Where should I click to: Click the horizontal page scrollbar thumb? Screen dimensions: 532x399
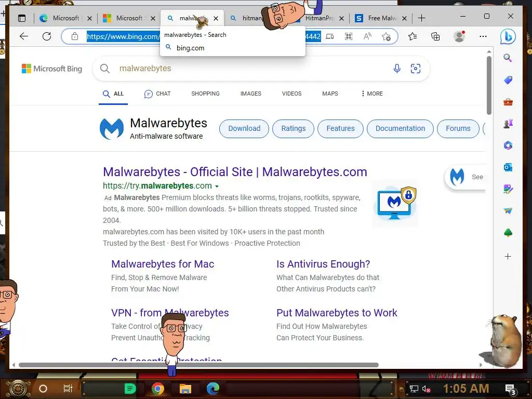[x=198, y=365]
